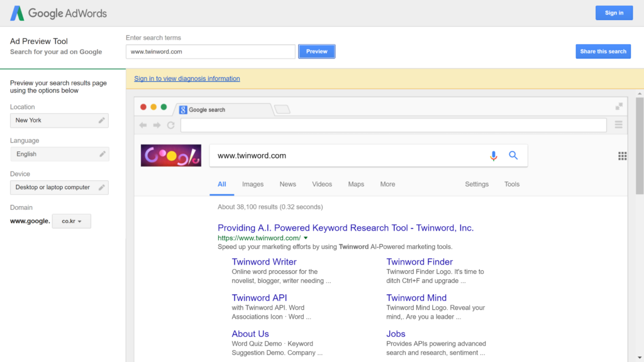Viewport: 644px width, 362px height.
Task: Edit Location with the New York pencil icon
Action: (101, 120)
